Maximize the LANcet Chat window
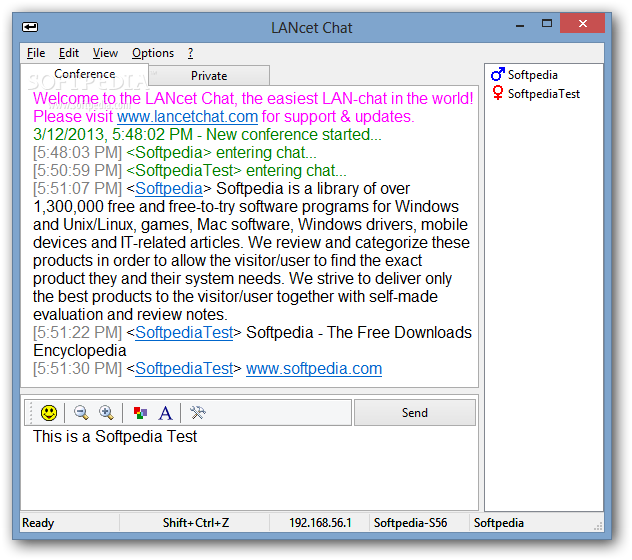 547,23
